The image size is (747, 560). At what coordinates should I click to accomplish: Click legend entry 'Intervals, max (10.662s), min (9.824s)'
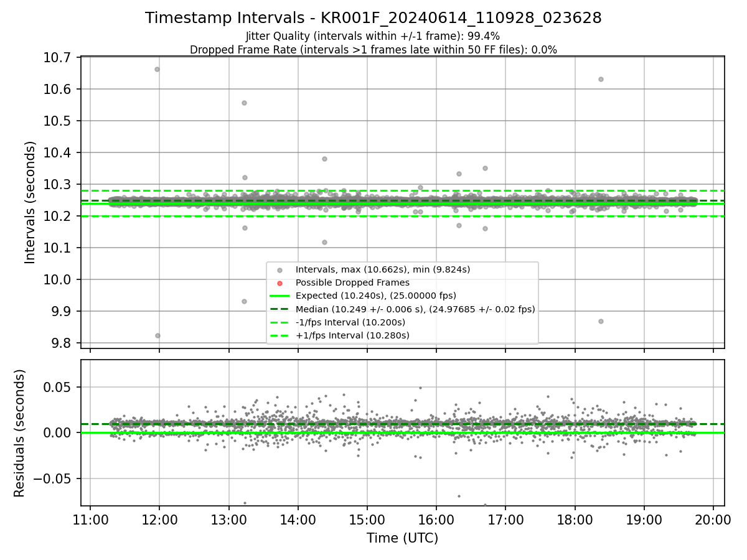point(383,269)
